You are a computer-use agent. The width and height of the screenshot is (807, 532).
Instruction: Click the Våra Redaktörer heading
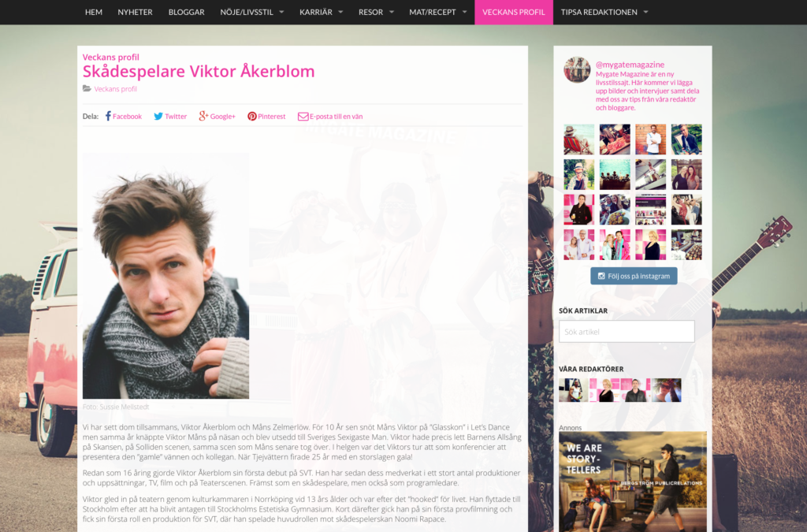[x=591, y=369]
